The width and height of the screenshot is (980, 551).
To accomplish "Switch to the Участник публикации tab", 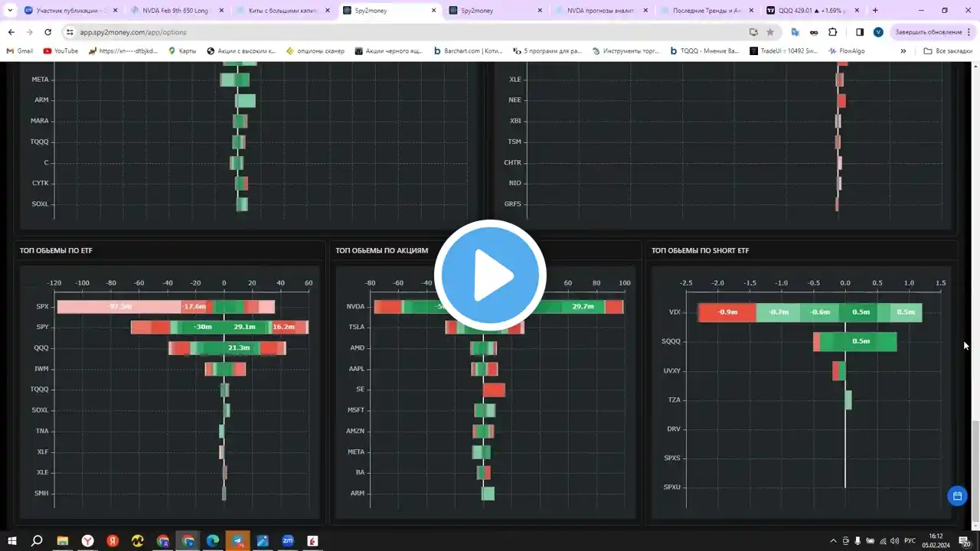I will tap(70, 11).
